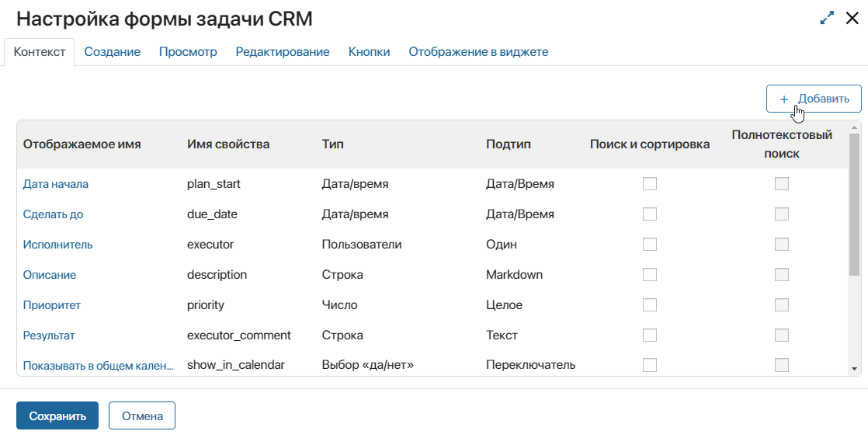Viewport: 868px width, 438px height.
Task: Click the show_in_calendar property name cell
Action: (236, 366)
